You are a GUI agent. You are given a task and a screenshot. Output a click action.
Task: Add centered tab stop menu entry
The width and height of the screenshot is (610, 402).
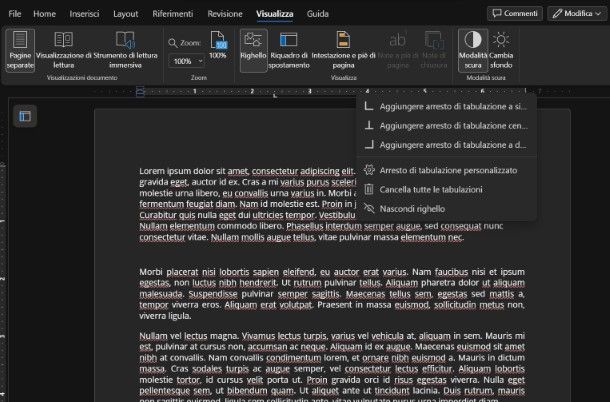[446, 126]
